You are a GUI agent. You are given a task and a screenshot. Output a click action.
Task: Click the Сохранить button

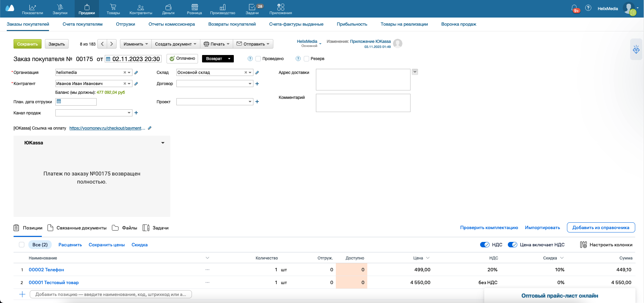27,44
